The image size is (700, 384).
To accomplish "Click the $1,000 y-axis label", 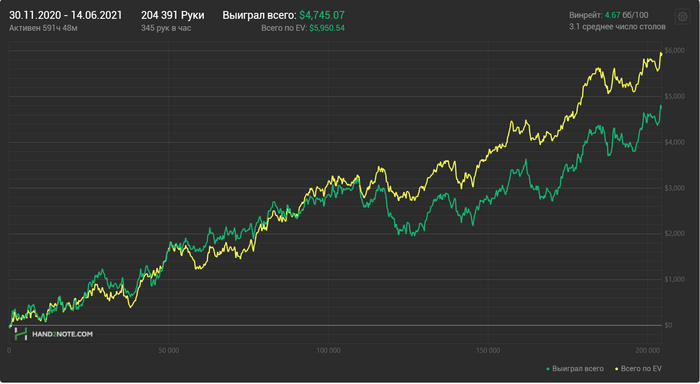I will click(675, 280).
